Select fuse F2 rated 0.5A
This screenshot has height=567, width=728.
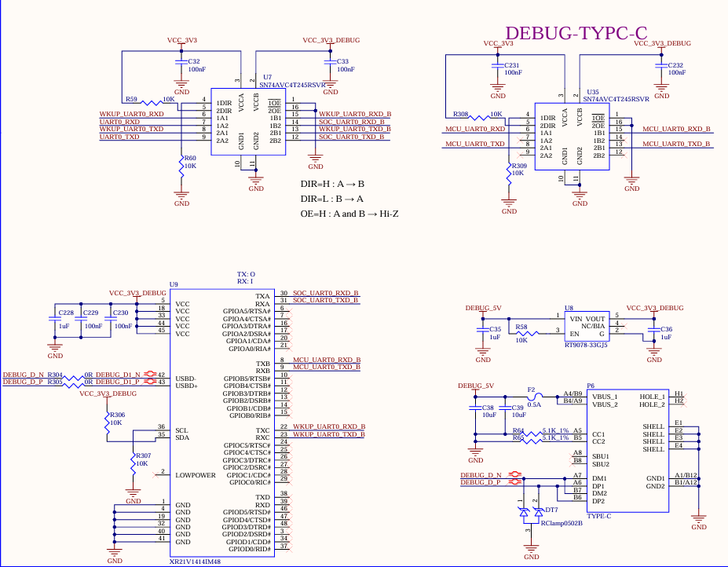(x=535, y=397)
